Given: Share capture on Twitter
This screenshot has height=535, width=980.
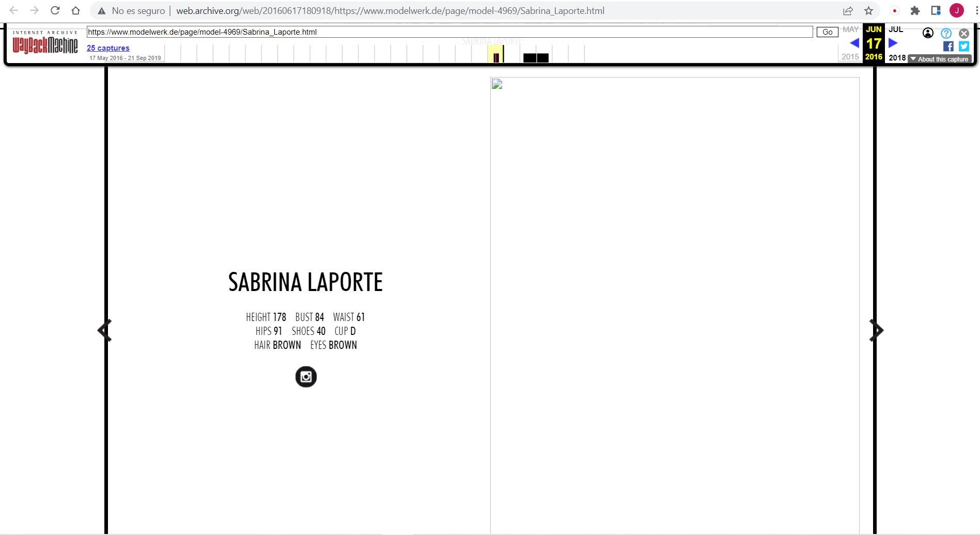Looking at the screenshot, I should point(964,46).
